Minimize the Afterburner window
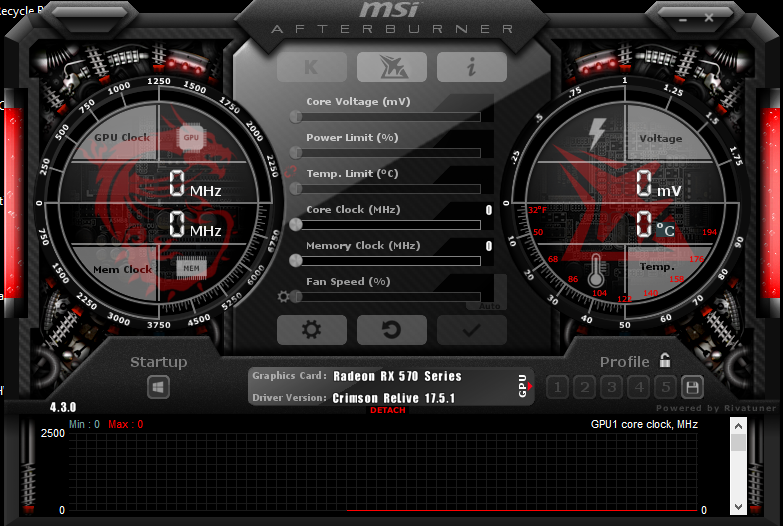Image resolution: width=783 pixels, height=526 pixels. 683,19
